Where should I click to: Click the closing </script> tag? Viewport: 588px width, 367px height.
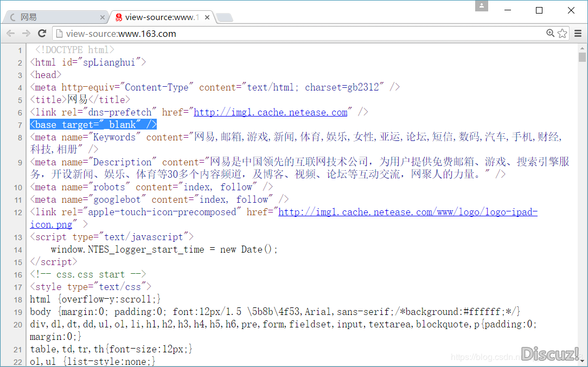pyautogui.click(x=54, y=262)
